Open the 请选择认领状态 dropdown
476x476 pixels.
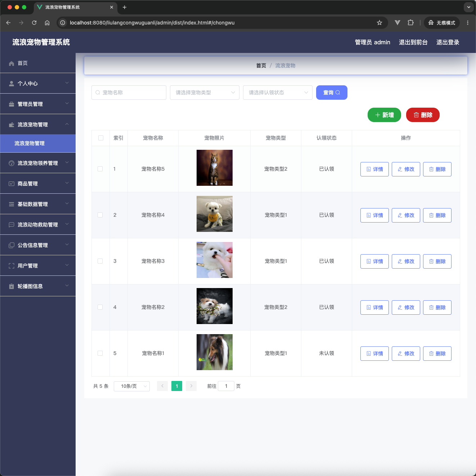pyautogui.click(x=278, y=93)
